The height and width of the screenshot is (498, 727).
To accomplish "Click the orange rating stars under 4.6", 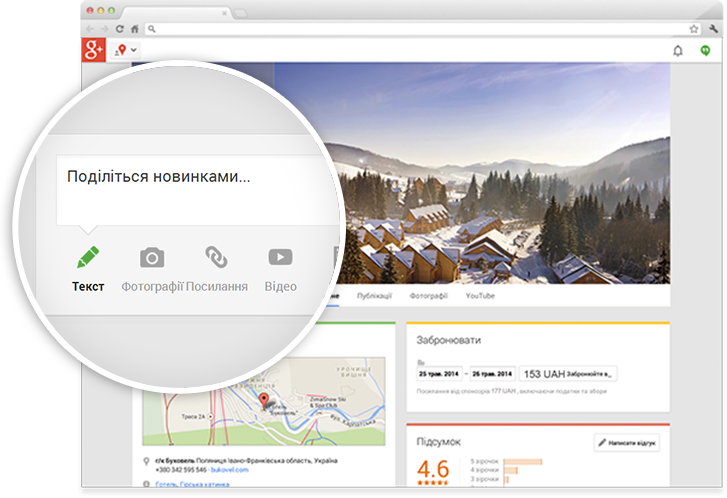I will coord(433,483).
